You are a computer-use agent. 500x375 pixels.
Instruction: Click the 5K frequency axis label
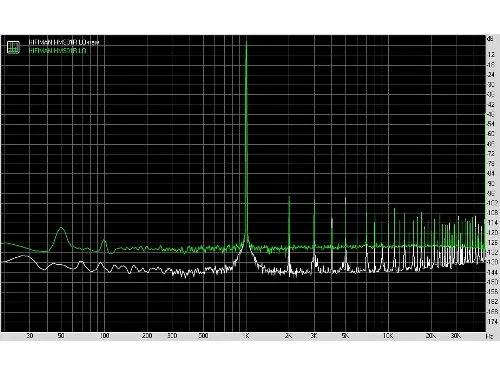click(345, 336)
